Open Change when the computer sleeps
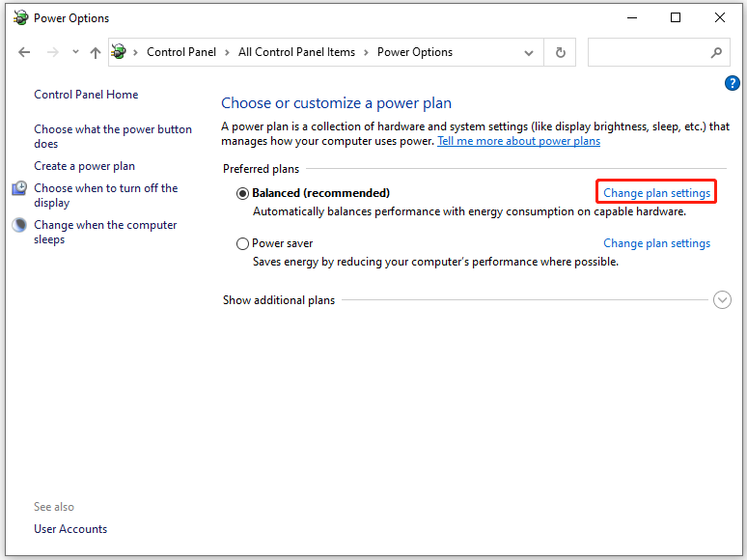Image resolution: width=747 pixels, height=560 pixels. coord(105,232)
